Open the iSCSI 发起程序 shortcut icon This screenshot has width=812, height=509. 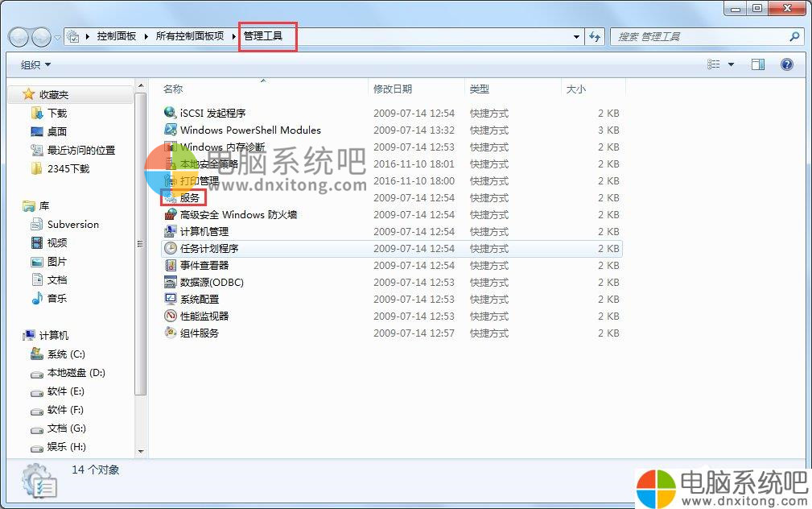[x=170, y=113]
